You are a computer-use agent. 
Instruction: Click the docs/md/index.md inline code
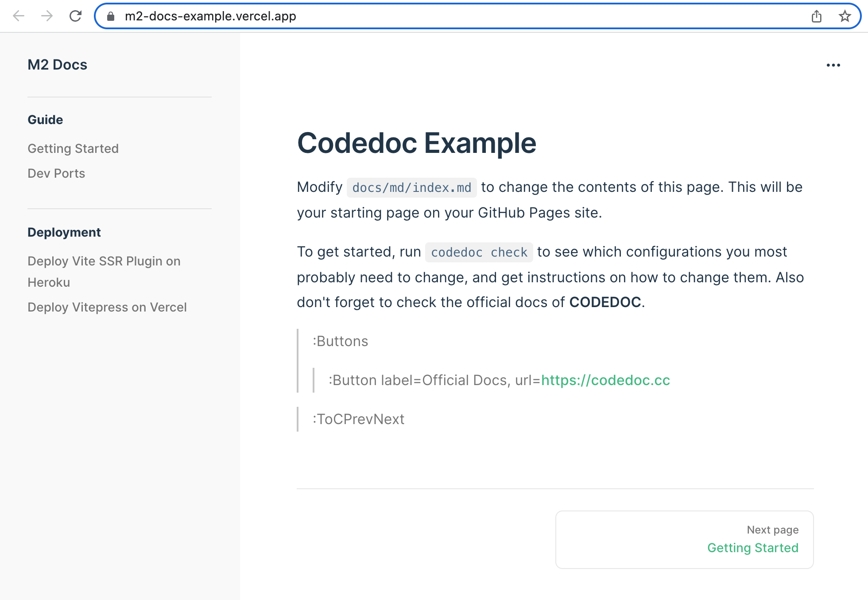[411, 188]
